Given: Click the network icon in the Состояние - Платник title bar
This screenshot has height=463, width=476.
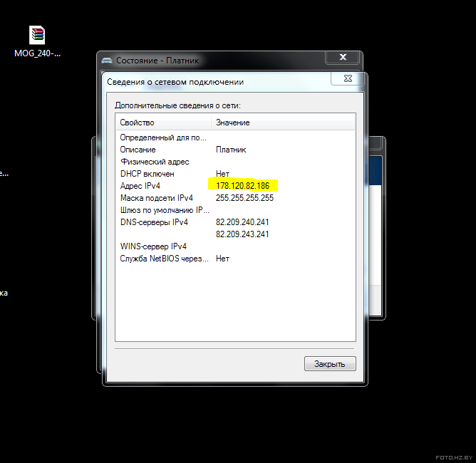Looking at the screenshot, I should 107,60.
